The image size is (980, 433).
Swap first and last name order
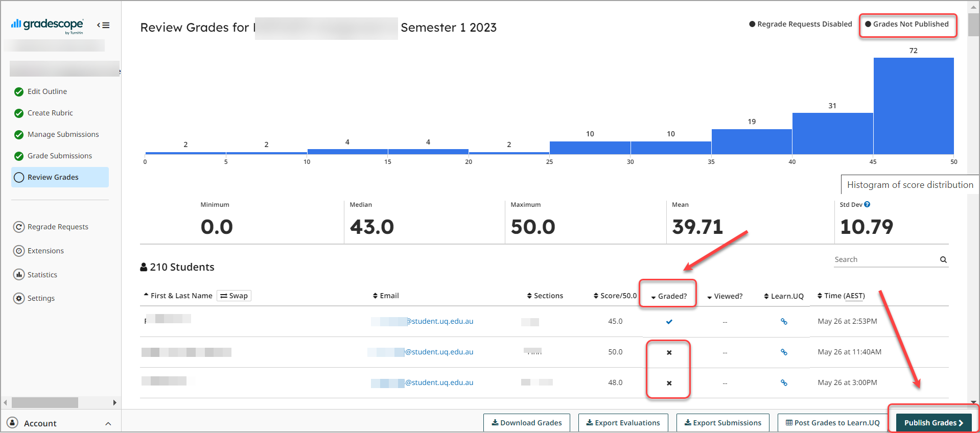point(234,296)
